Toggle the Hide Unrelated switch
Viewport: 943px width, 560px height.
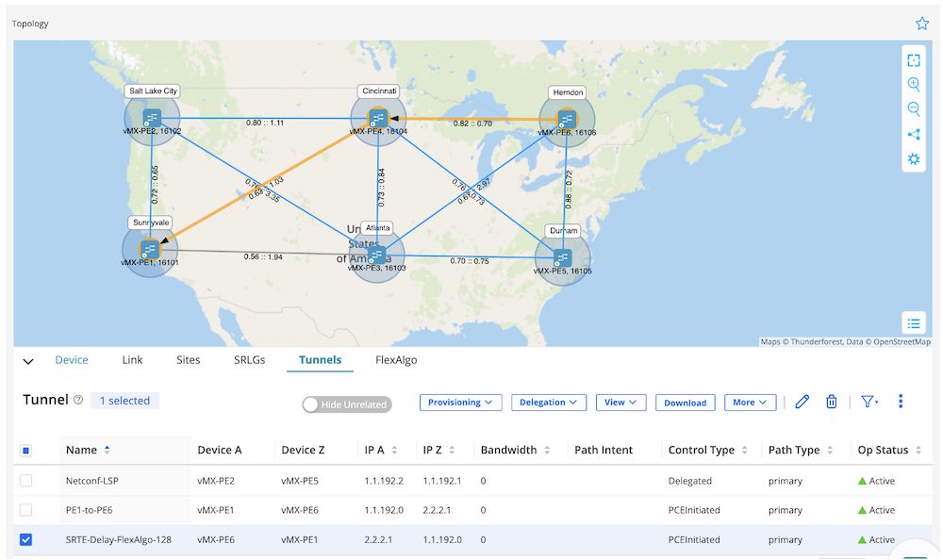(347, 404)
